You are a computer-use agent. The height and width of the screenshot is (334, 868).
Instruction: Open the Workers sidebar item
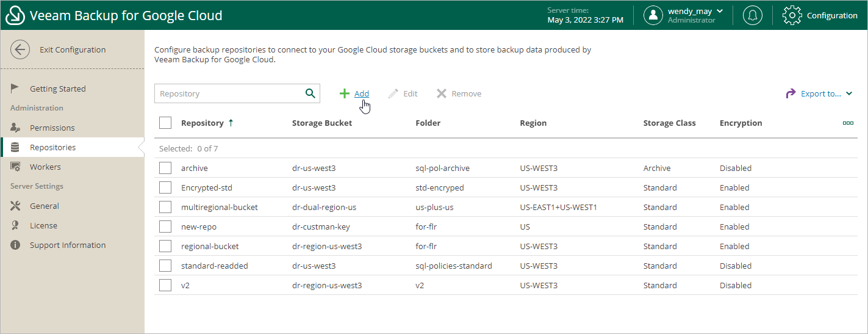45,167
